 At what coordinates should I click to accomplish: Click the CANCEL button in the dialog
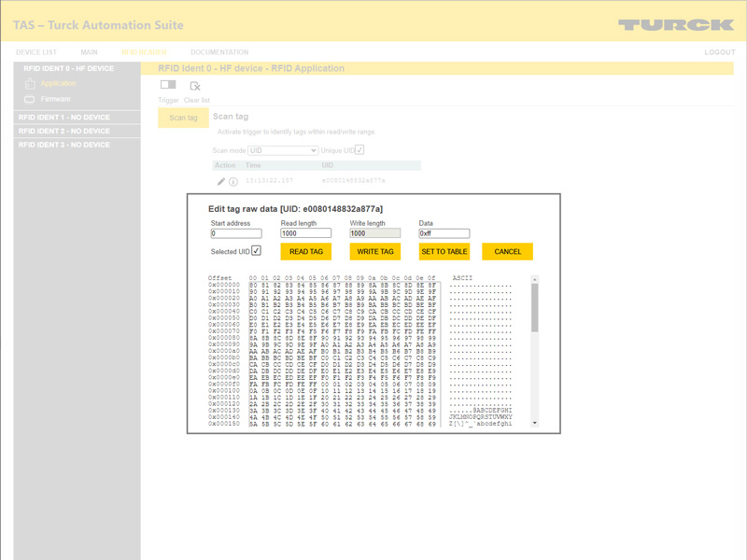(x=508, y=252)
